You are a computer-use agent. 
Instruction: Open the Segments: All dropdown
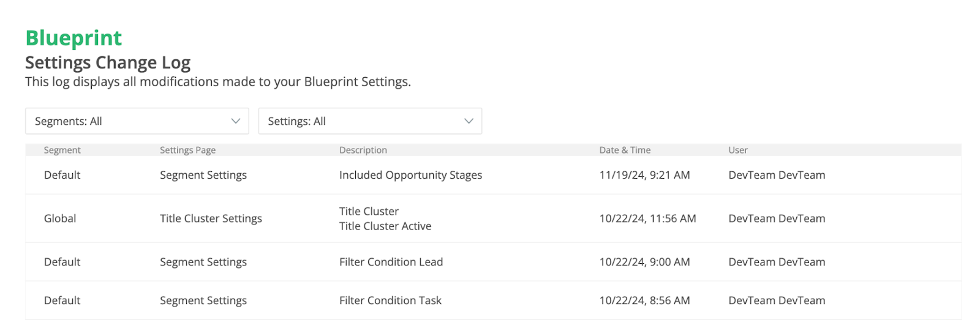point(137,121)
